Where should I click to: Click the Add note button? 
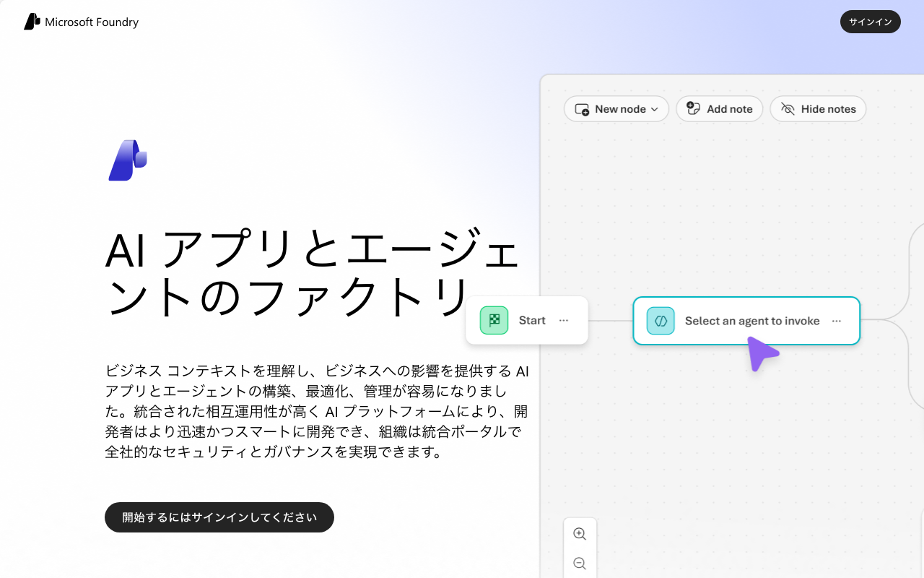(x=719, y=109)
